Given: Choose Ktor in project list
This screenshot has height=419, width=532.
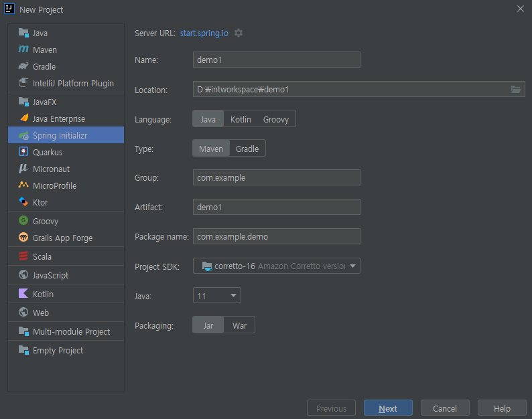Looking at the screenshot, I should tap(66, 202).
